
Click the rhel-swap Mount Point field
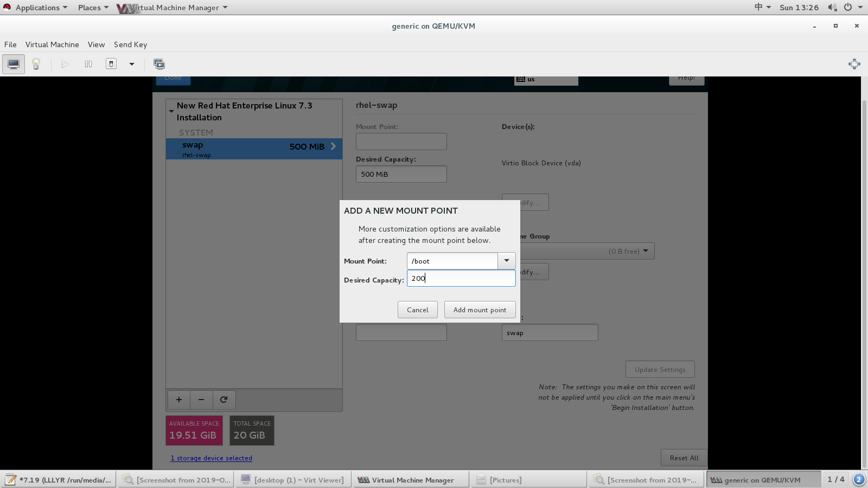[x=401, y=142]
